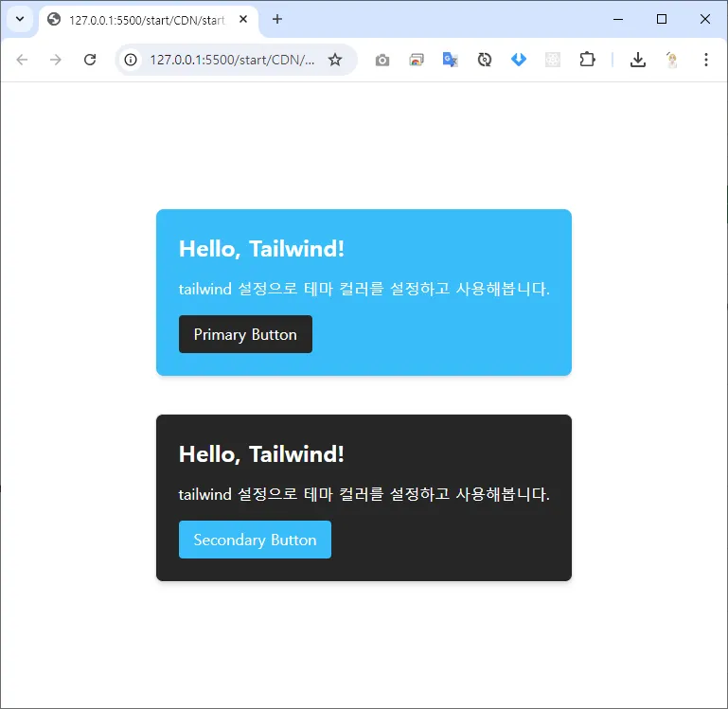Click the circular sync extension icon
This screenshot has height=709, width=728.
coord(485,60)
